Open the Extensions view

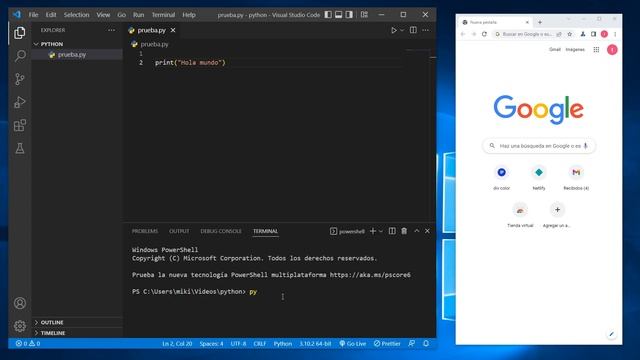20,125
